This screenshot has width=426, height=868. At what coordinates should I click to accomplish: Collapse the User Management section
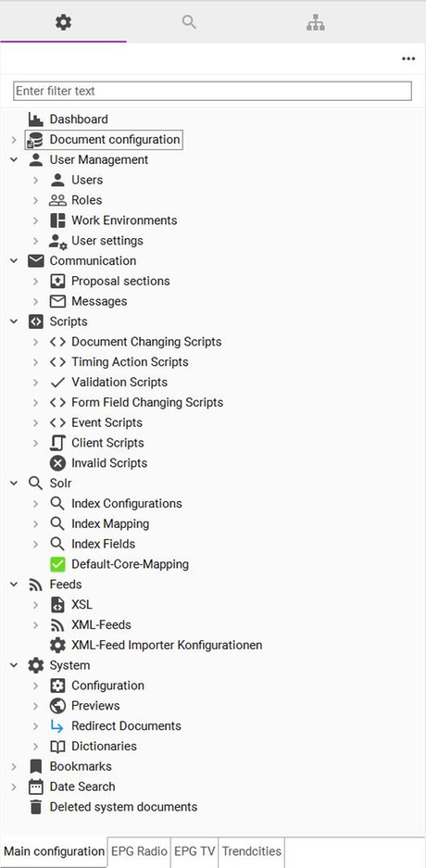(14, 159)
